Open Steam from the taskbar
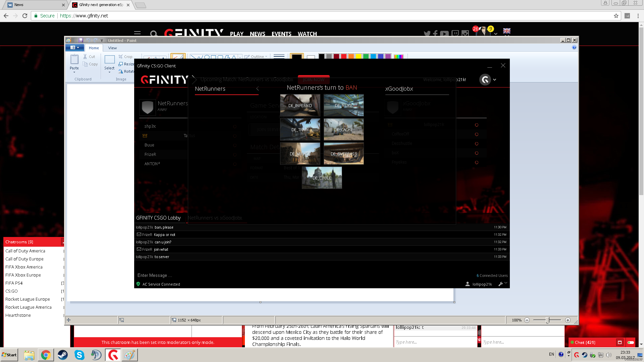This screenshot has width=644, height=362. click(x=63, y=355)
